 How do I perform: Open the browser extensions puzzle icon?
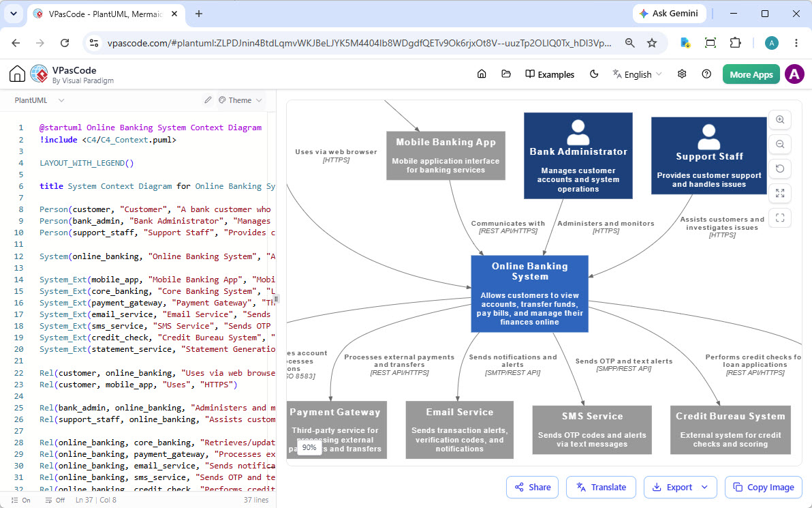(x=735, y=43)
